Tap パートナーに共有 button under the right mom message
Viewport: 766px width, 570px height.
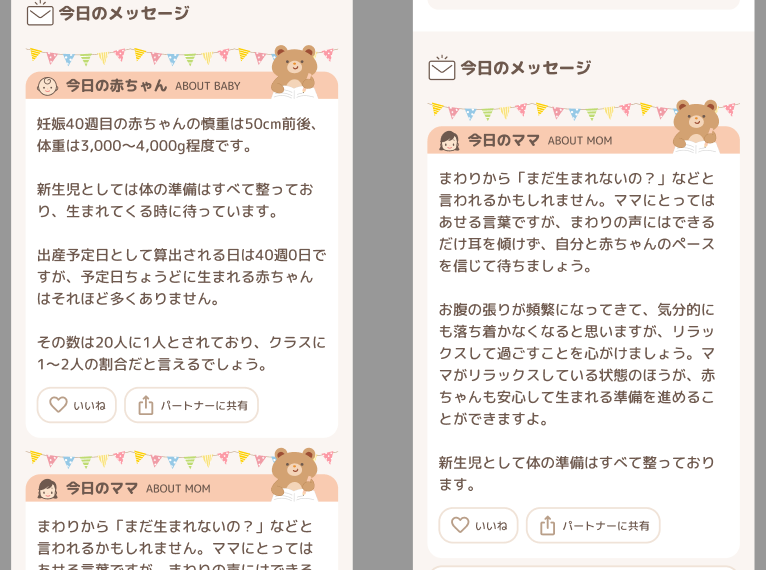[593, 525]
